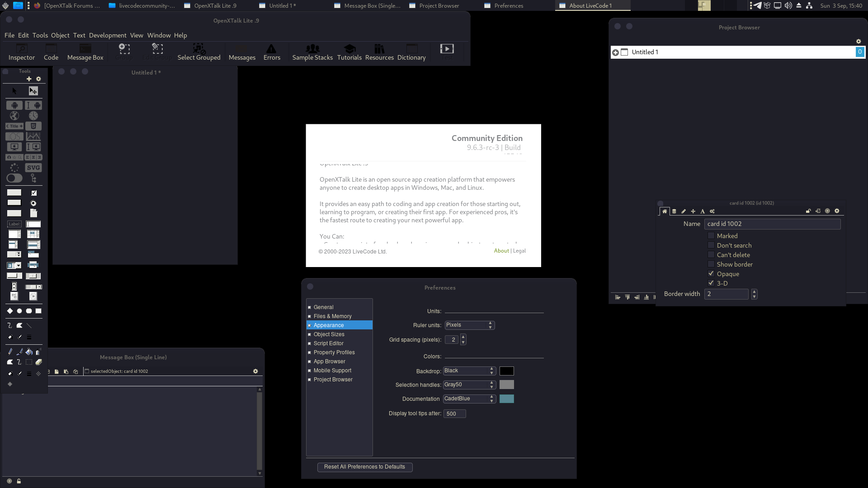Open the Code editor from toolbar
868x488 pixels.
[x=51, y=52]
